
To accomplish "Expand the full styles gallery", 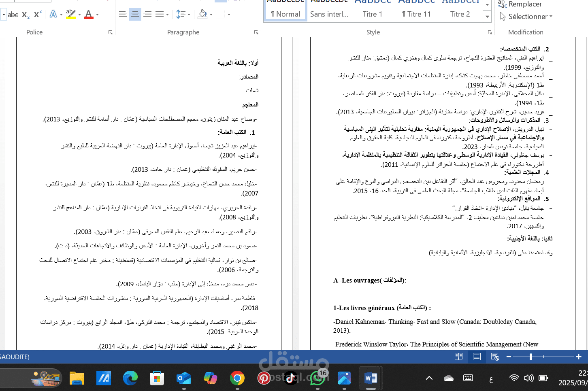I will pos(488,17).
